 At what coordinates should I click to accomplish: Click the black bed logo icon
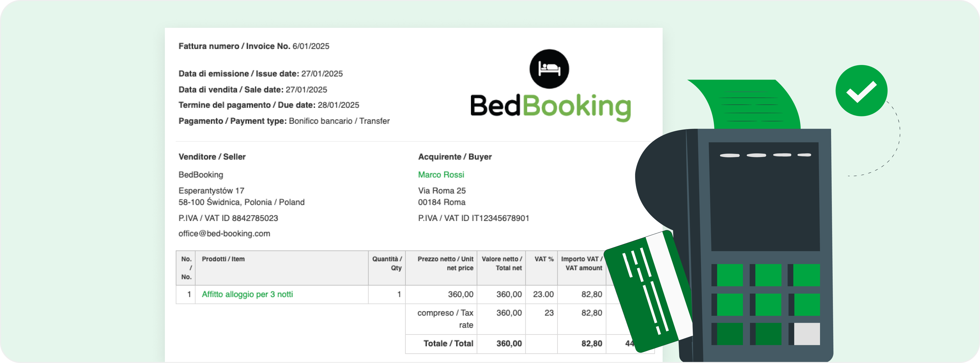549,69
